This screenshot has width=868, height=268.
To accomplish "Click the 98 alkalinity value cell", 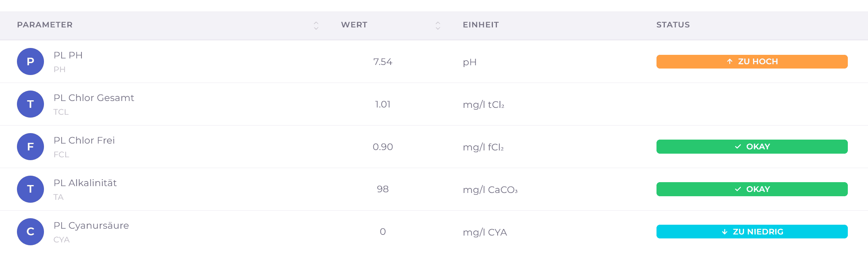I will [383, 189].
